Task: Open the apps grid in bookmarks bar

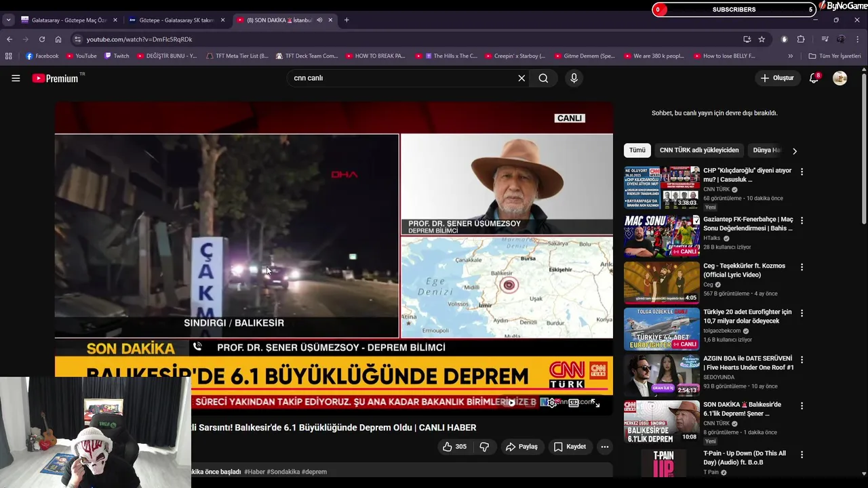Action: pos(9,56)
